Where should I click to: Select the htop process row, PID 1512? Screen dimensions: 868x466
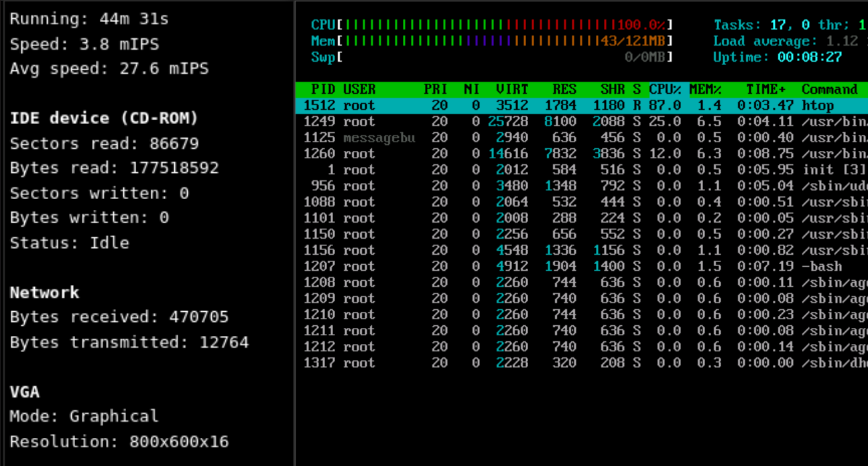click(576, 105)
